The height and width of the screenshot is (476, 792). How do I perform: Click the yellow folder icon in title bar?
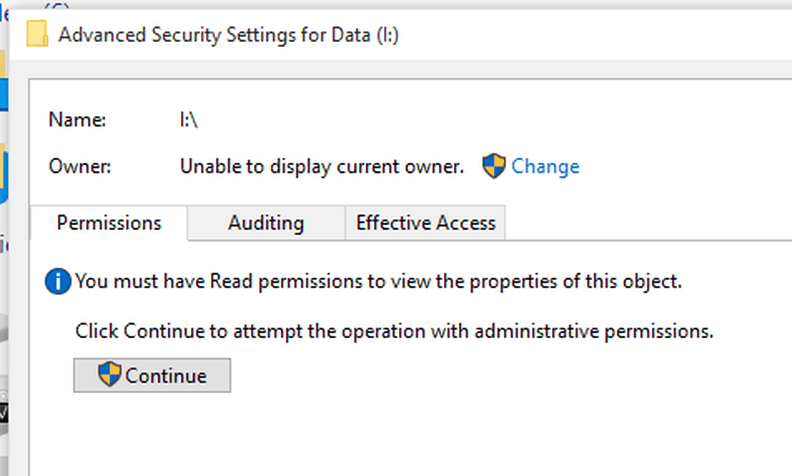pyautogui.click(x=37, y=34)
